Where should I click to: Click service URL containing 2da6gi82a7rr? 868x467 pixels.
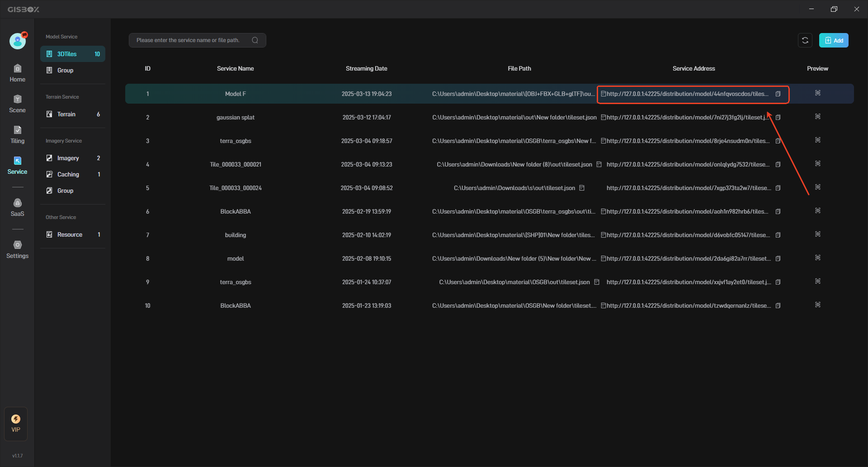(x=689, y=258)
